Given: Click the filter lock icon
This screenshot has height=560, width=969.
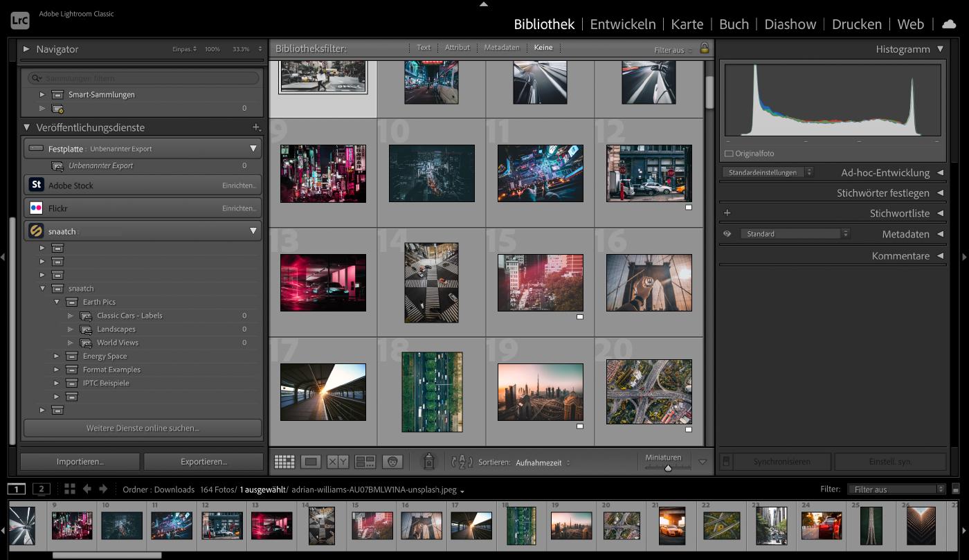Looking at the screenshot, I should tap(704, 48).
